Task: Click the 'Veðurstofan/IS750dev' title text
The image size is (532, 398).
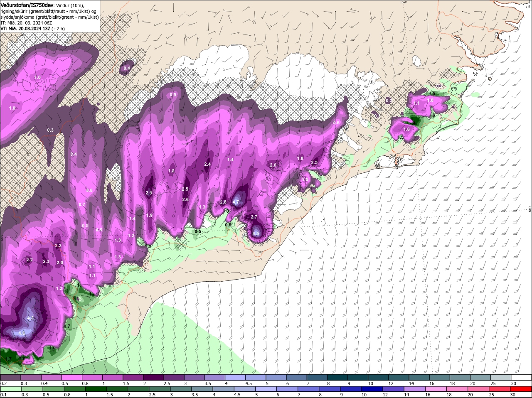Action: [x=27, y=5]
